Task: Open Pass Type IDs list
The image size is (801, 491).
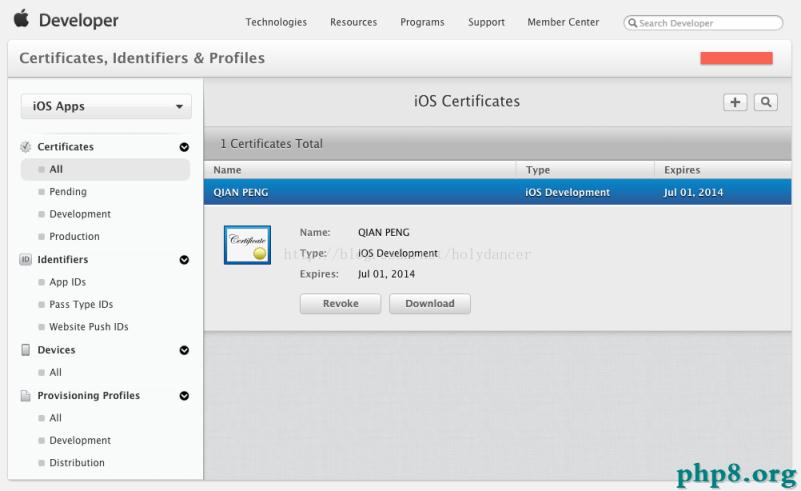Action: (81, 305)
